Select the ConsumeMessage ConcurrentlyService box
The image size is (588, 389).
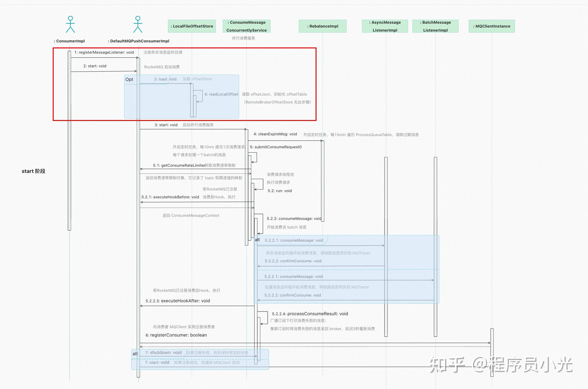click(x=246, y=26)
